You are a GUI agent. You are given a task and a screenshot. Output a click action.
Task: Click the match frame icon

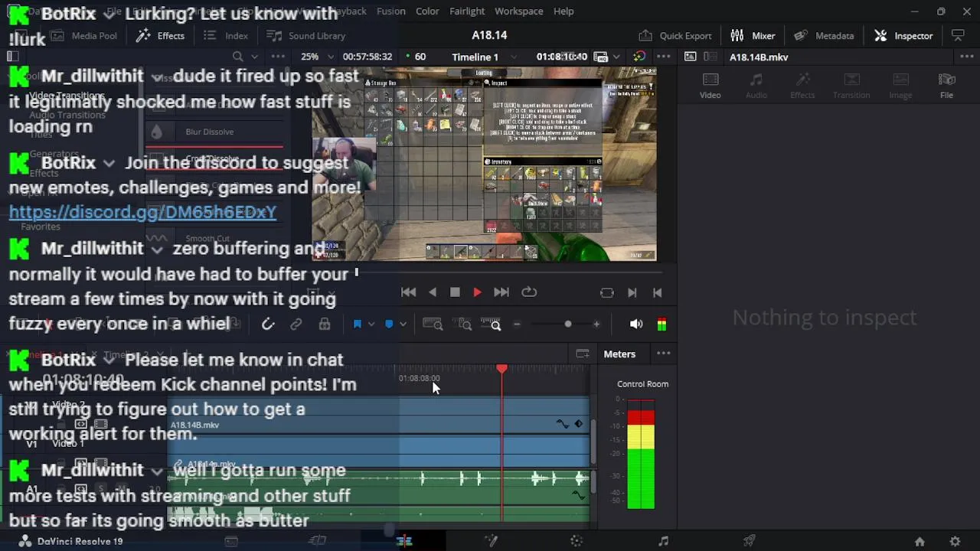click(607, 292)
